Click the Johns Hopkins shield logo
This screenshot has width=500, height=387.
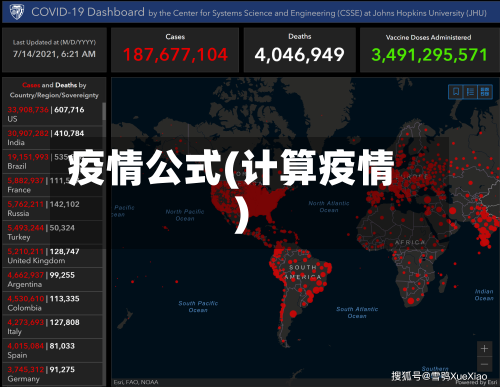tap(17, 12)
